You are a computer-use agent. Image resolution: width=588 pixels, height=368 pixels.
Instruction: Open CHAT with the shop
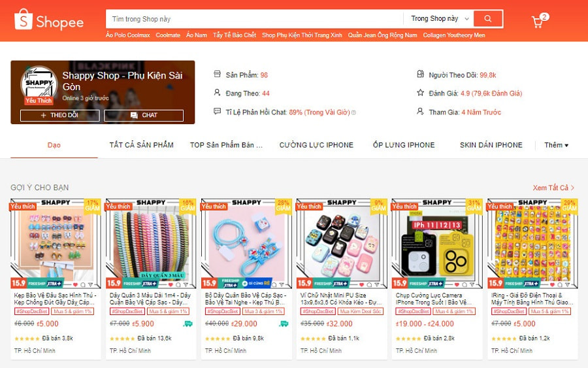tap(144, 115)
